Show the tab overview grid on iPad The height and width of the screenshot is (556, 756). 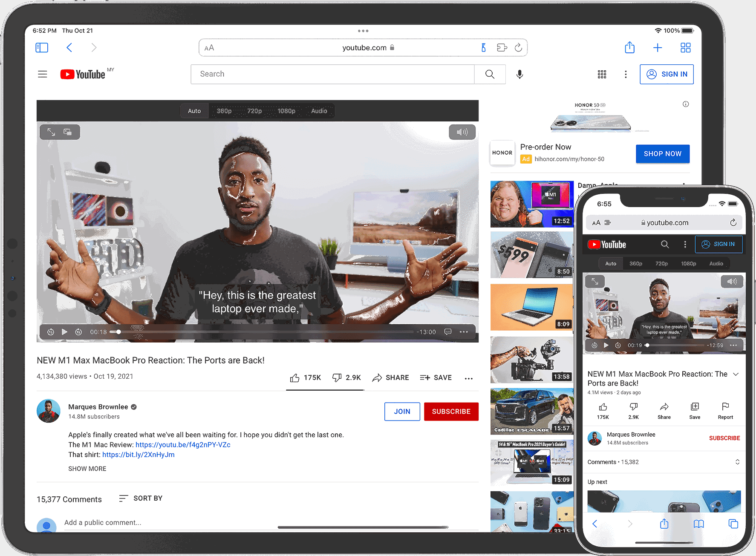tap(686, 48)
